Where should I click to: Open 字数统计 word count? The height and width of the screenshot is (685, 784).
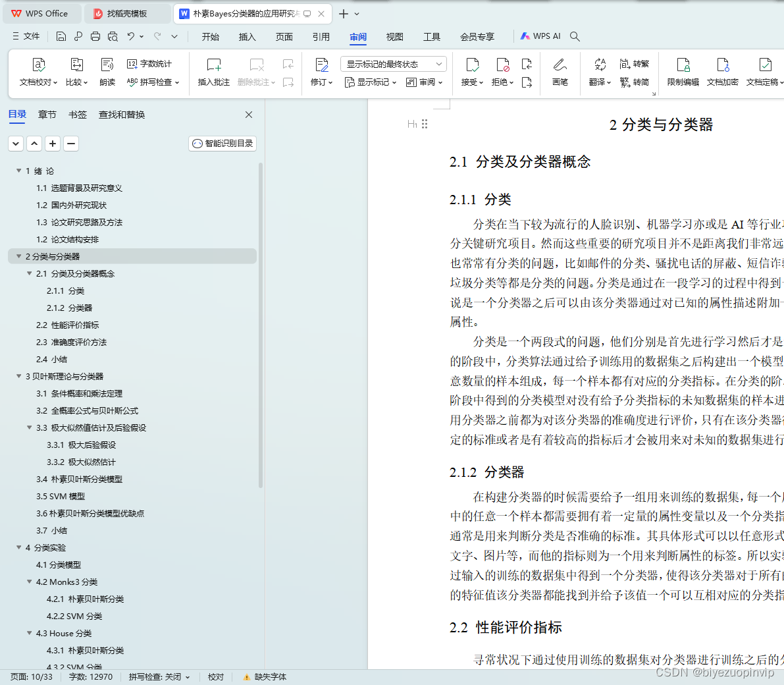pyautogui.click(x=149, y=63)
